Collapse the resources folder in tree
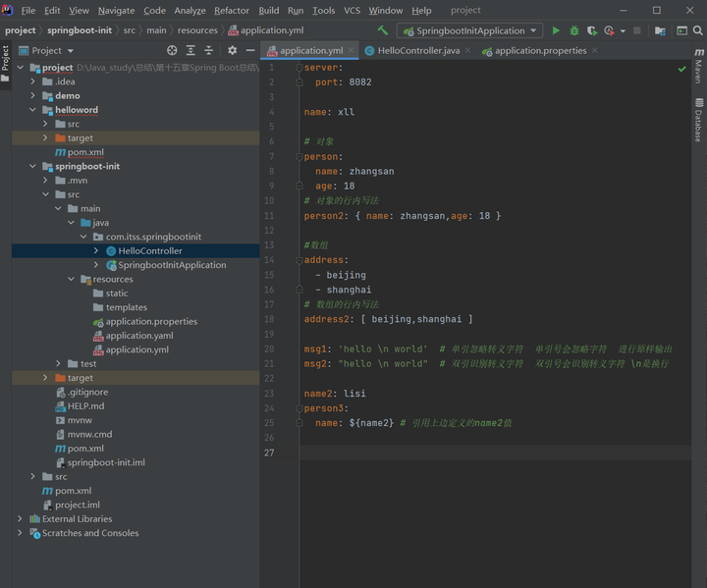 point(72,279)
